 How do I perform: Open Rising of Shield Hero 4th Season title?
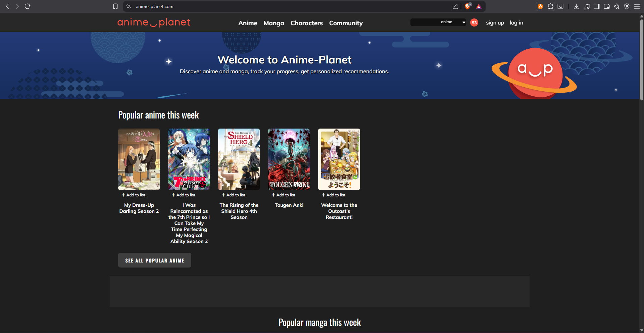[x=239, y=211]
